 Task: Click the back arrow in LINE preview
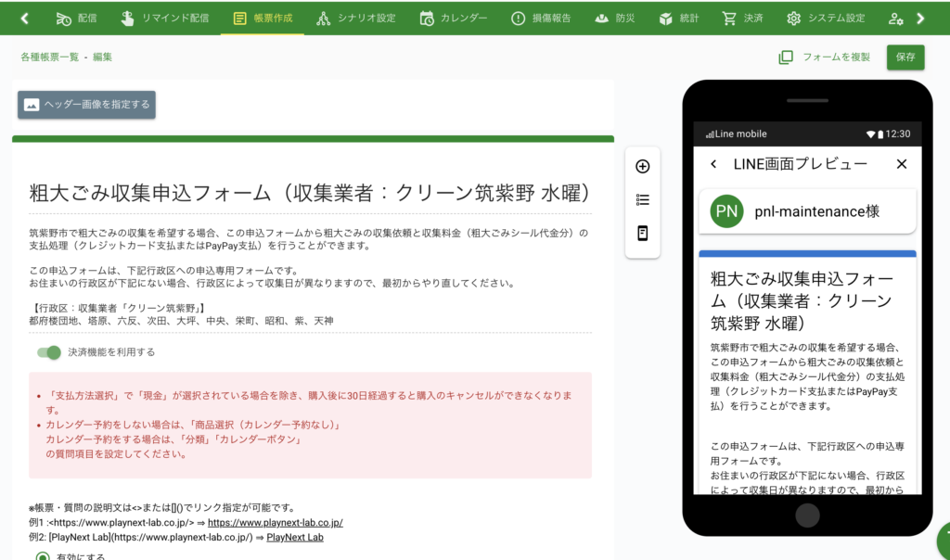(x=713, y=163)
